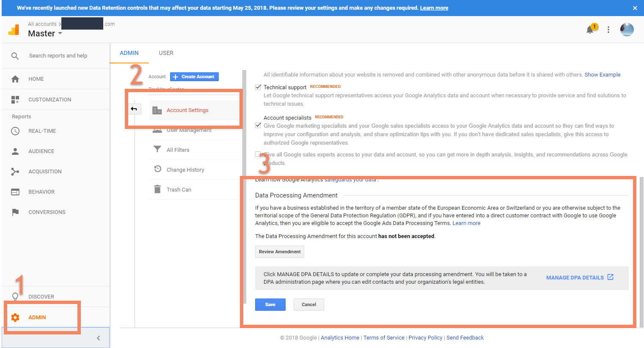The image size is (644, 348).
Task: Click the All accounts breadcrumb
Action: click(x=42, y=24)
